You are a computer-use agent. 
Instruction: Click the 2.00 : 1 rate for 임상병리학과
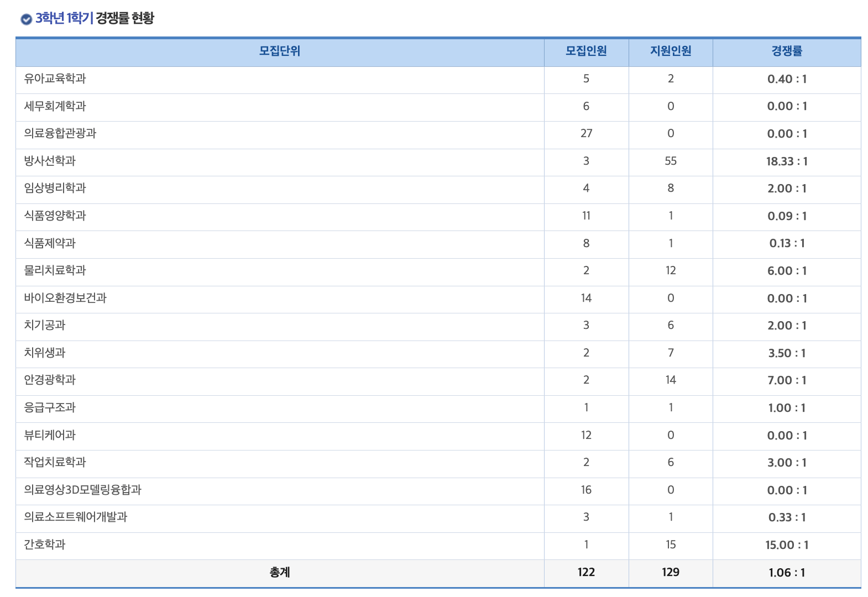point(787,188)
